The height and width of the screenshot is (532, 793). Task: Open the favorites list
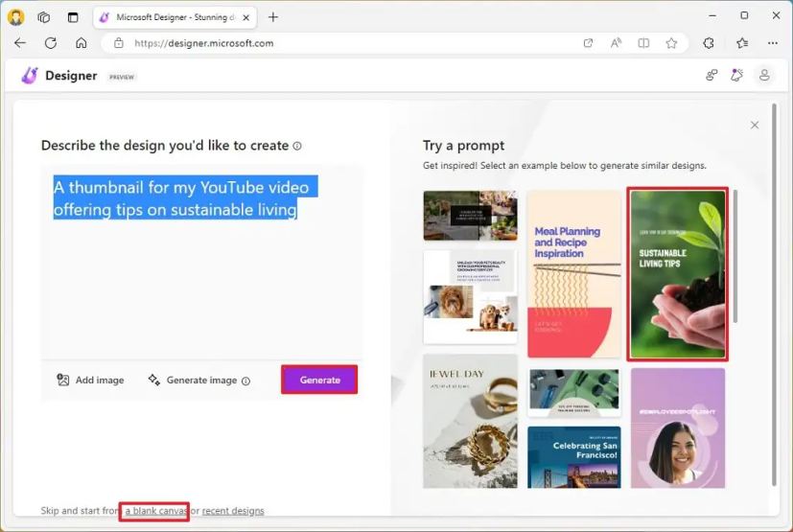(x=742, y=43)
